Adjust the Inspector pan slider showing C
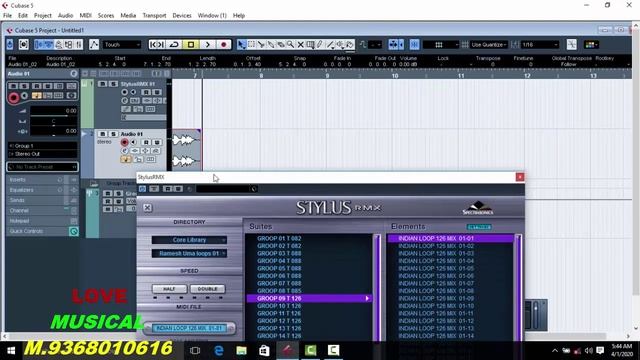Image resolution: width=640 pixels, height=360 pixels. coord(53,121)
